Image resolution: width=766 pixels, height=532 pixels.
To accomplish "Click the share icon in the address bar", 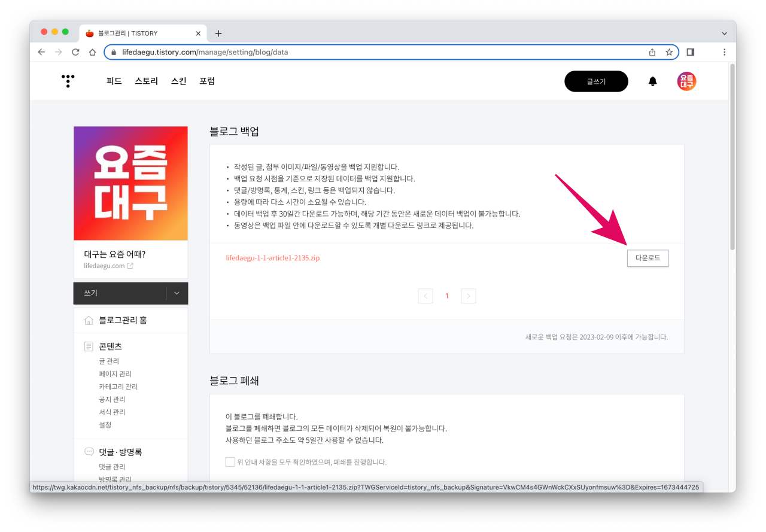I will click(x=652, y=52).
